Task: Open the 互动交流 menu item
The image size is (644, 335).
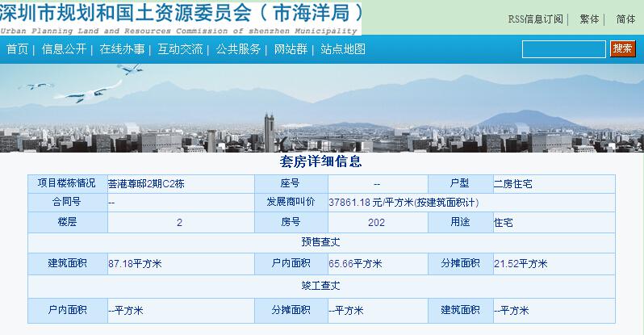Action: [x=180, y=49]
